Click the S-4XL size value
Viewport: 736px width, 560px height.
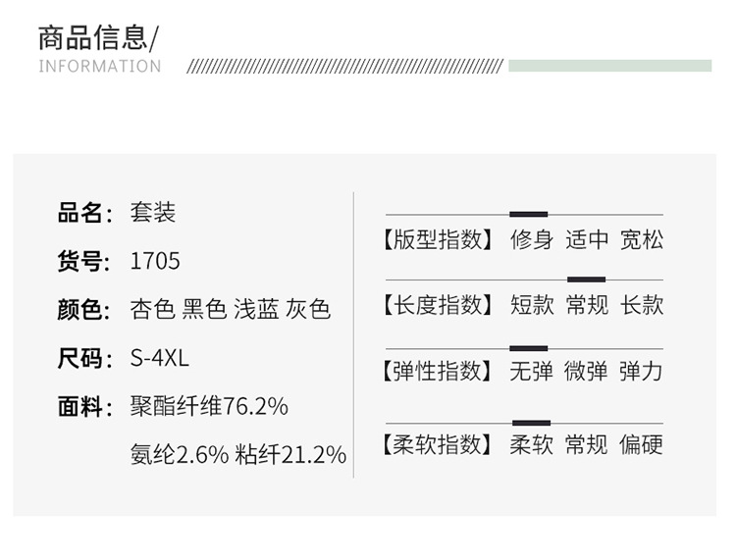tap(159, 358)
